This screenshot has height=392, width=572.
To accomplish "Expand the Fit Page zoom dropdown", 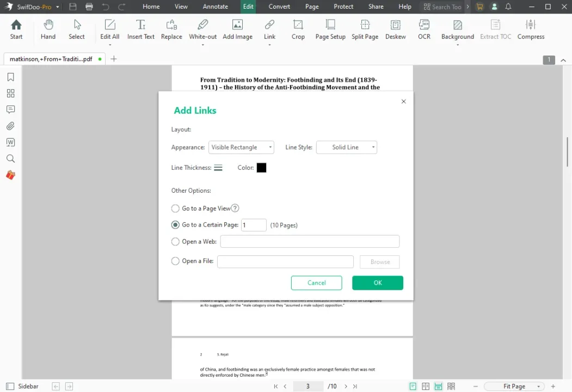I will coord(514,387).
